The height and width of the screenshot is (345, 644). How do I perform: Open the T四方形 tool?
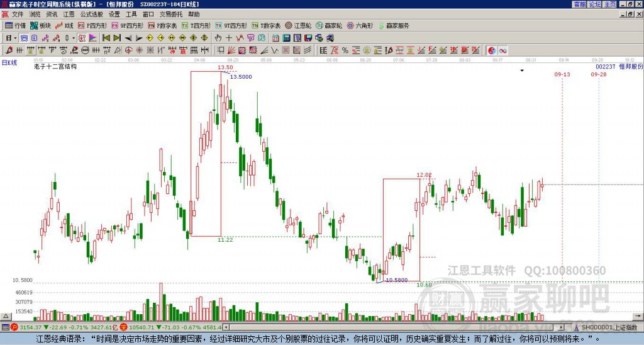tap(196, 25)
